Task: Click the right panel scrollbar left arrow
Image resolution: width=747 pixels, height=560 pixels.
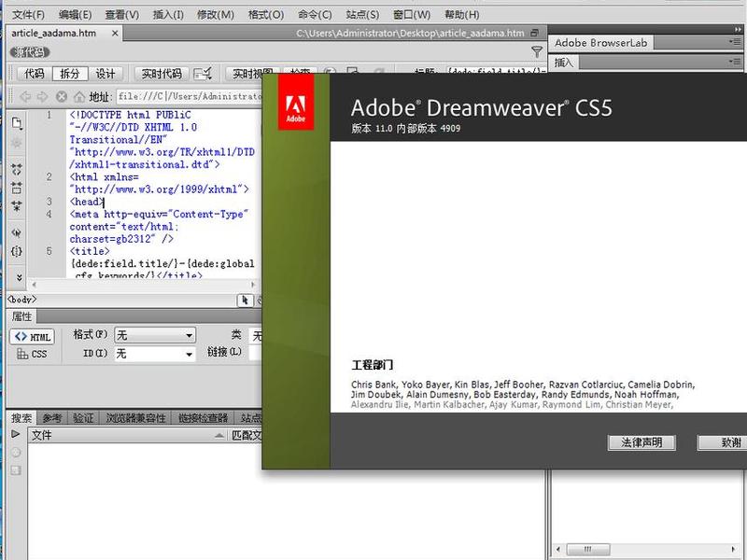Action: coord(557,549)
